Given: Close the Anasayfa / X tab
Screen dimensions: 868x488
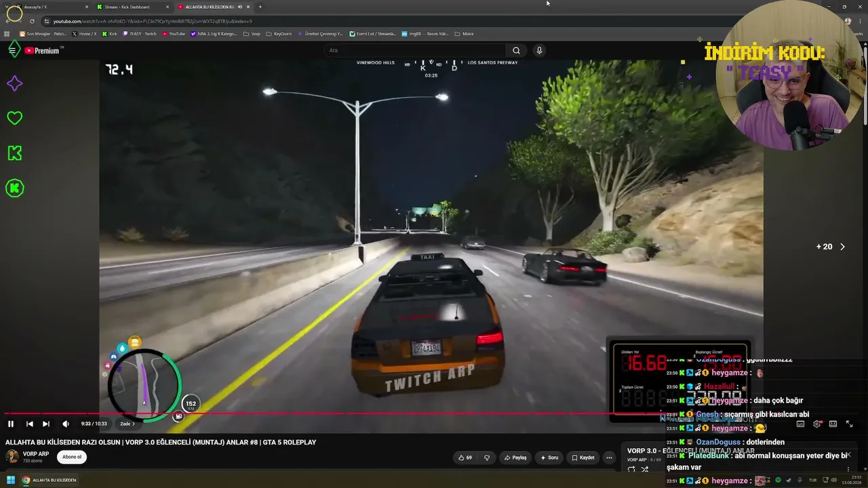Looking at the screenshot, I should (87, 7).
